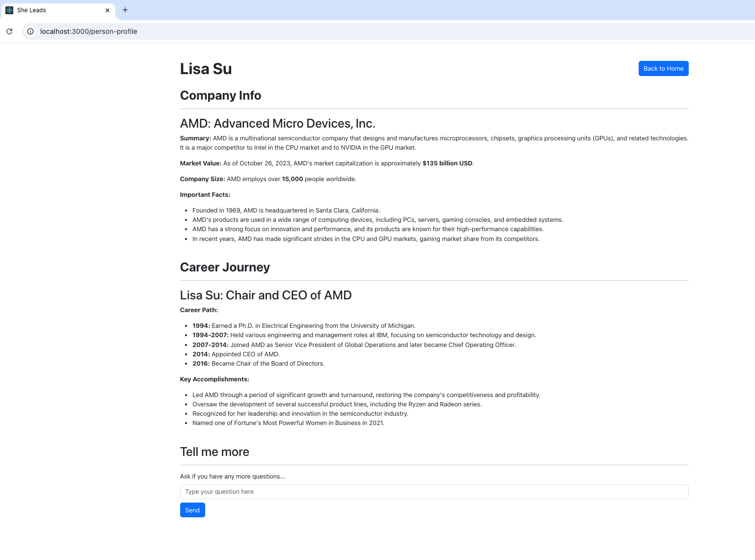Click the leadership and innovation recognition bullet

(x=300, y=414)
